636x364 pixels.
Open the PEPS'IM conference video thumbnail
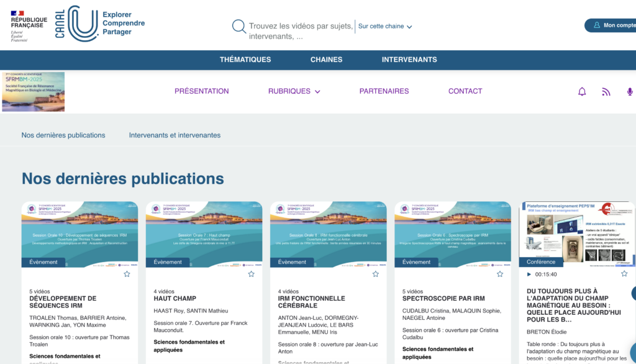click(x=576, y=234)
